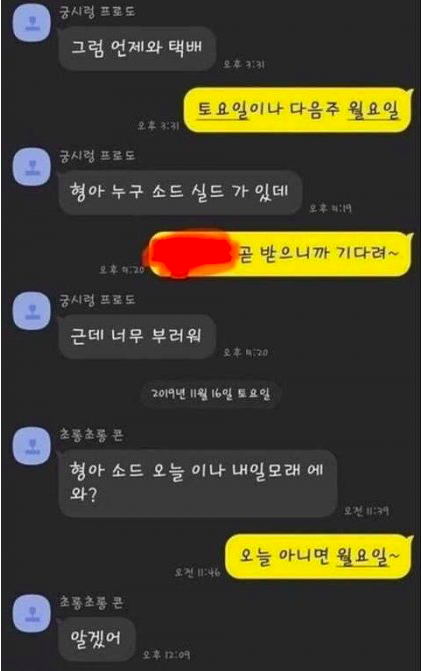Tap avatar beside '형아 누구 소드 실드' message
The height and width of the screenshot is (671, 421).
click(x=32, y=167)
